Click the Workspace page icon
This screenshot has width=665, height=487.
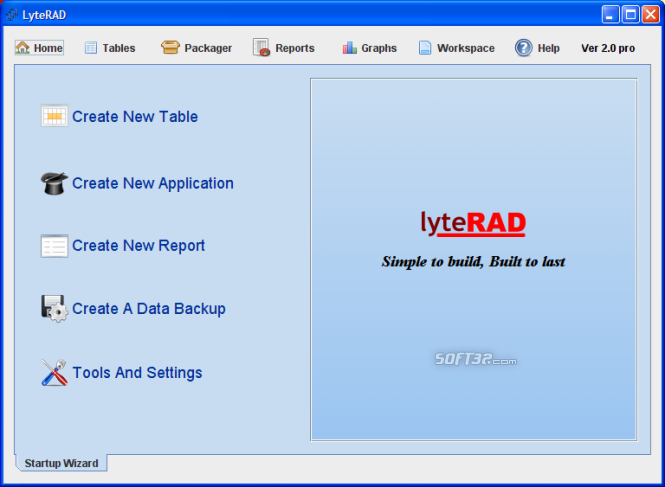click(x=425, y=48)
